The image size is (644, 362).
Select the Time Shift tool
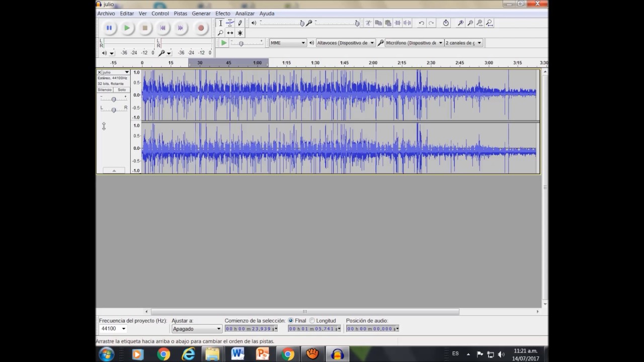230,33
